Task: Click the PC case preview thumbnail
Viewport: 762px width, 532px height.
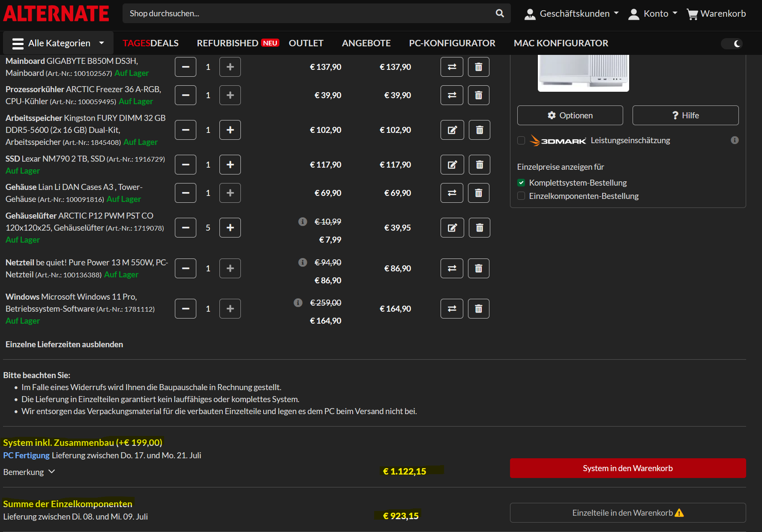Action: click(583, 73)
